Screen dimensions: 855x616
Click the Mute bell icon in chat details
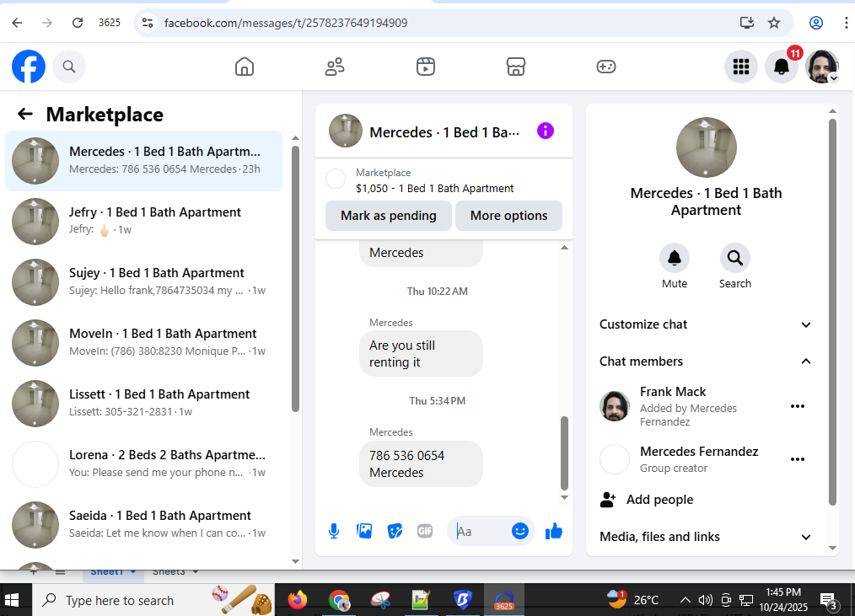point(675,258)
